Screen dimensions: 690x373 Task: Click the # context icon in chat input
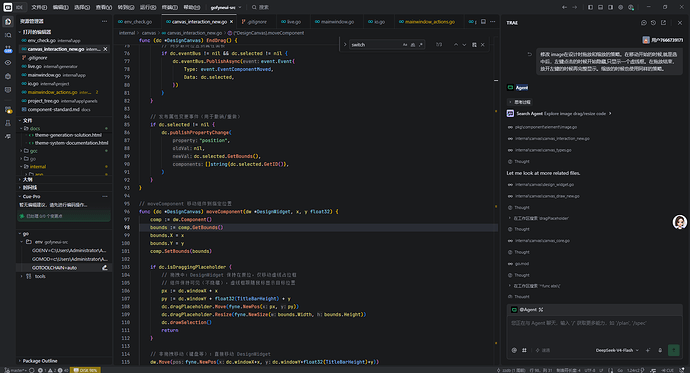524,351
